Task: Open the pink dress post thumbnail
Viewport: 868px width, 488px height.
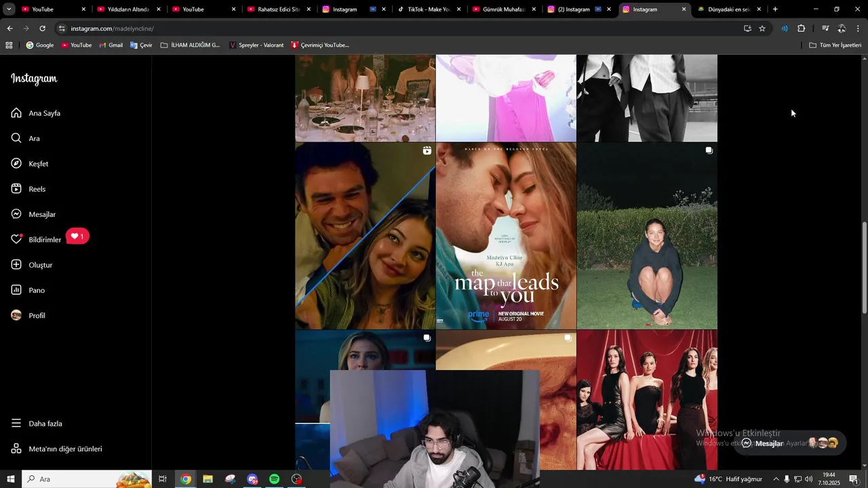Action: [506, 98]
